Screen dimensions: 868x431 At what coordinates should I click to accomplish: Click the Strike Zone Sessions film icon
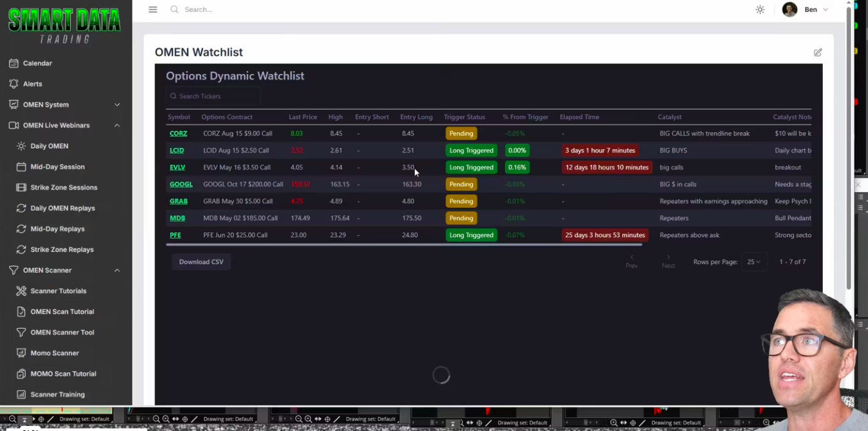(21, 188)
